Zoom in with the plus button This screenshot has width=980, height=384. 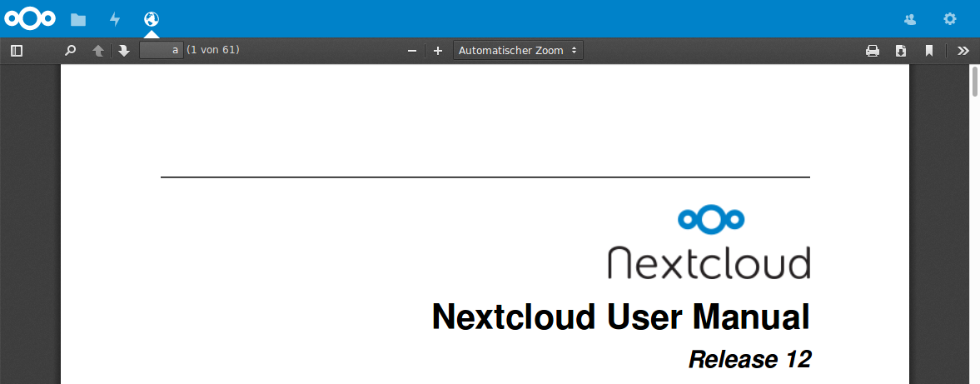pyautogui.click(x=438, y=51)
